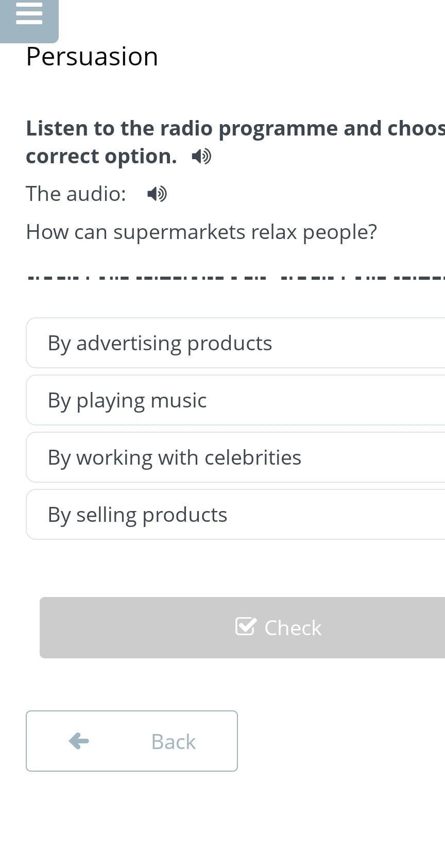Image resolution: width=445 pixels, height=868 pixels.
Task: Open the hamburger menu
Action: coord(29,13)
